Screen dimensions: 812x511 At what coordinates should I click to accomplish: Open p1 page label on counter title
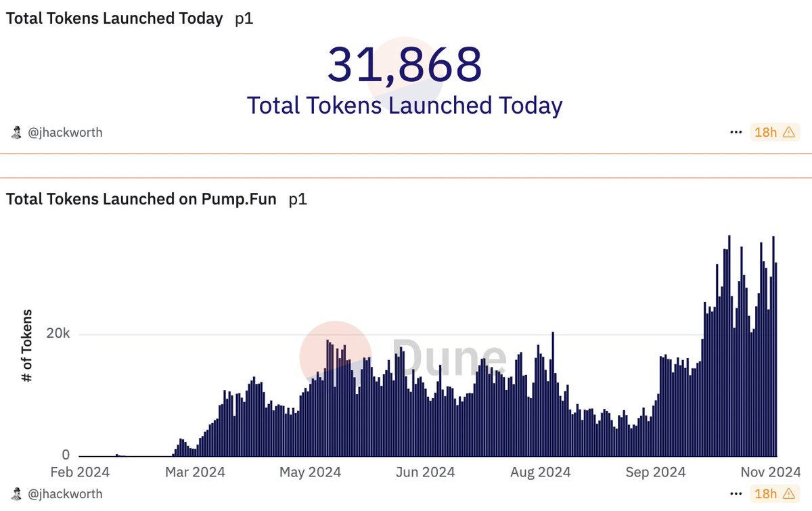click(246, 18)
